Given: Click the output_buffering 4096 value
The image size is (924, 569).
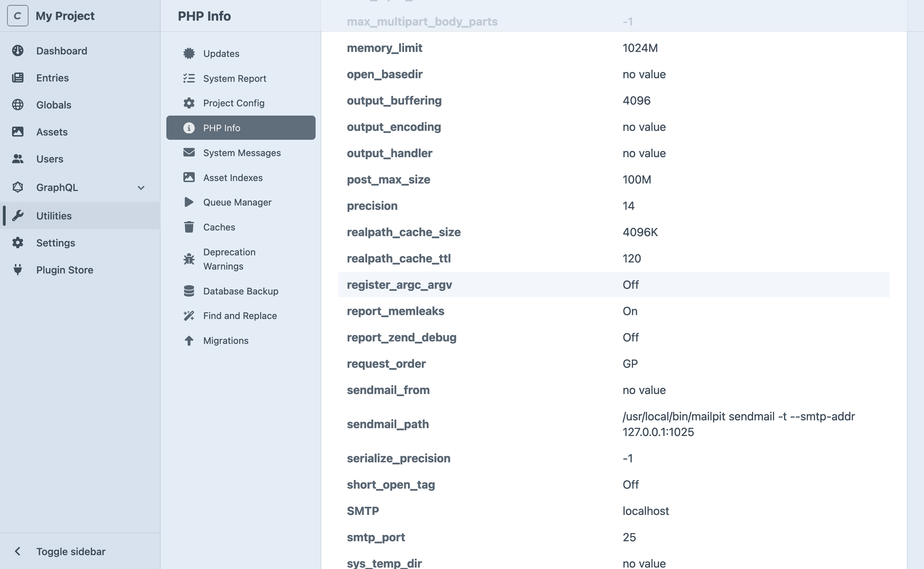Looking at the screenshot, I should click(x=636, y=101).
